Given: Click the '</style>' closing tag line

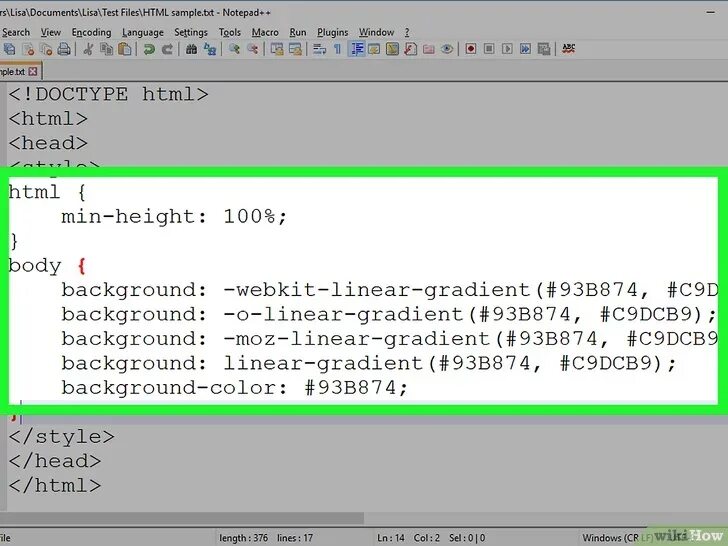Looking at the screenshot, I should click(x=61, y=437).
